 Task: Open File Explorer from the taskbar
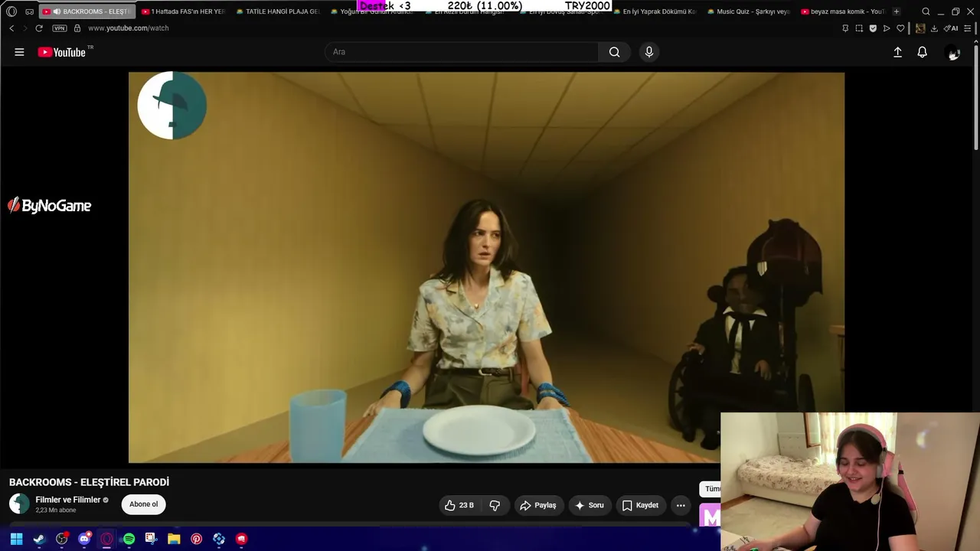click(x=174, y=539)
